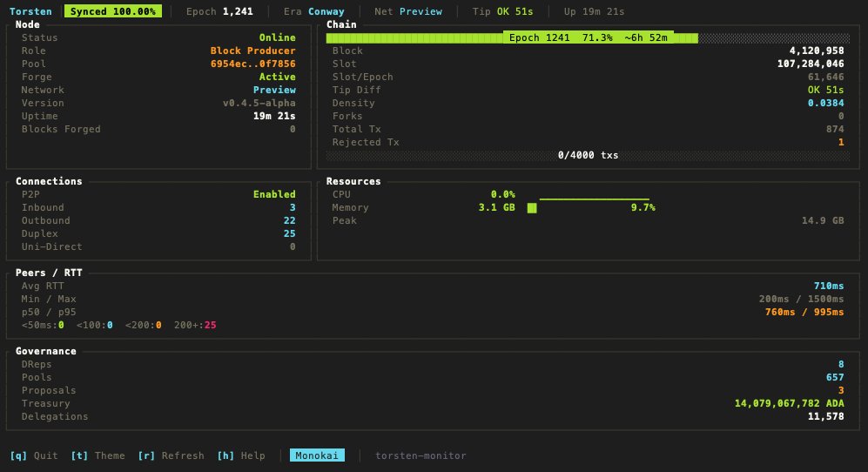The height and width of the screenshot is (472, 868).
Task: Click the [t] Theme shortcut
Action: [98, 455]
